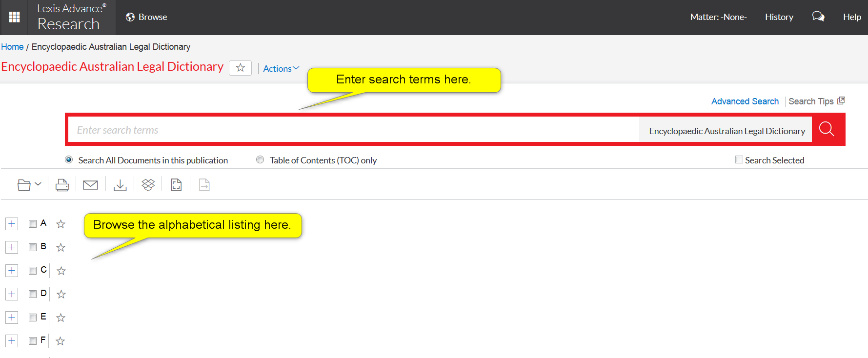Tick the Search Selected checkbox
Viewport: 868px width, 358px height.
click(x=739, y=159)
